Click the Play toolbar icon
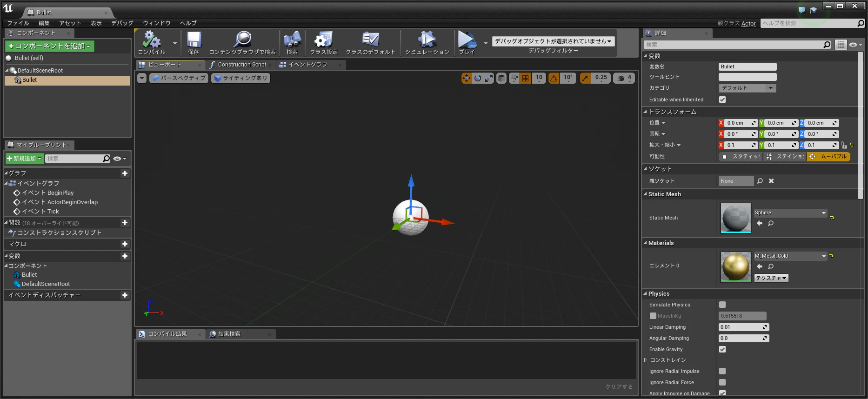Screen dimensions: 868x399 tap(467, 40)
